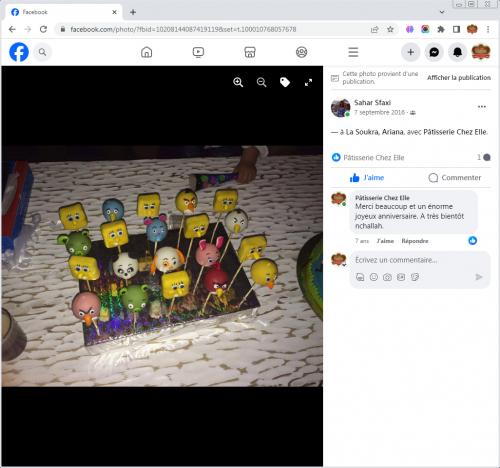Click the address bar URL
Viewport: 500px width, 468px height.
point(183,29)
